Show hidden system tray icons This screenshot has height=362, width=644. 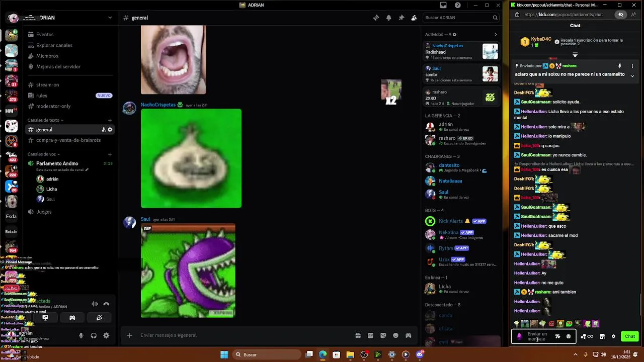[x=576, y=354]
